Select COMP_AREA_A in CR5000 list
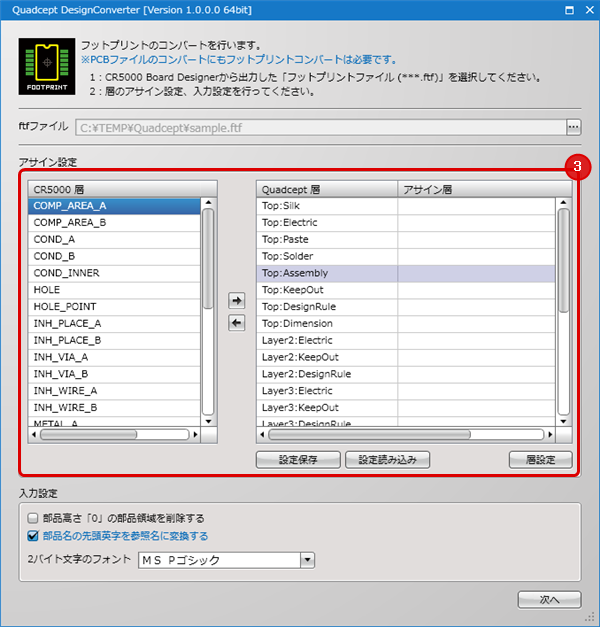 click(x=114, y=206)
